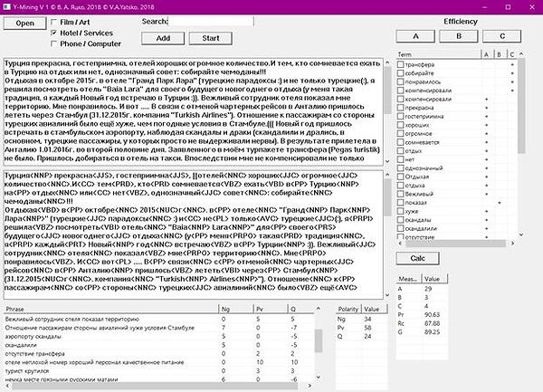Viewport: 543px width, 392px height.
Task: Check the box next to прекрасна
Action: pyautogui.click(x=400, y=108)
